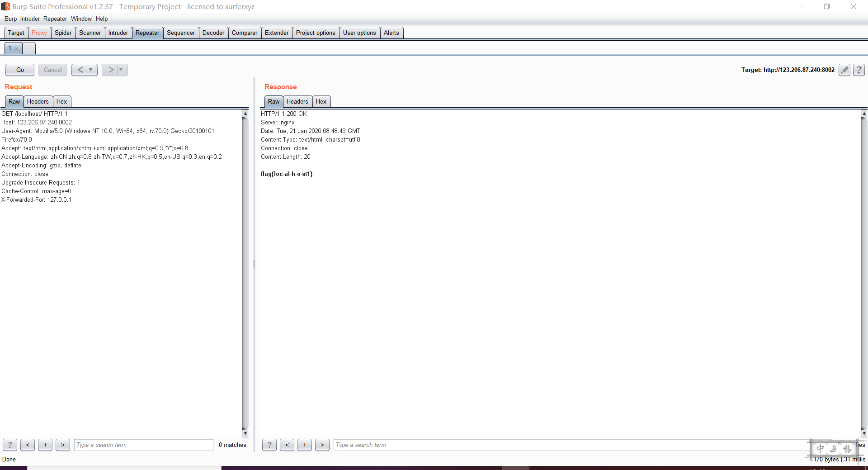Click the IME Chinese input indicator

click(x=820, y=448)
